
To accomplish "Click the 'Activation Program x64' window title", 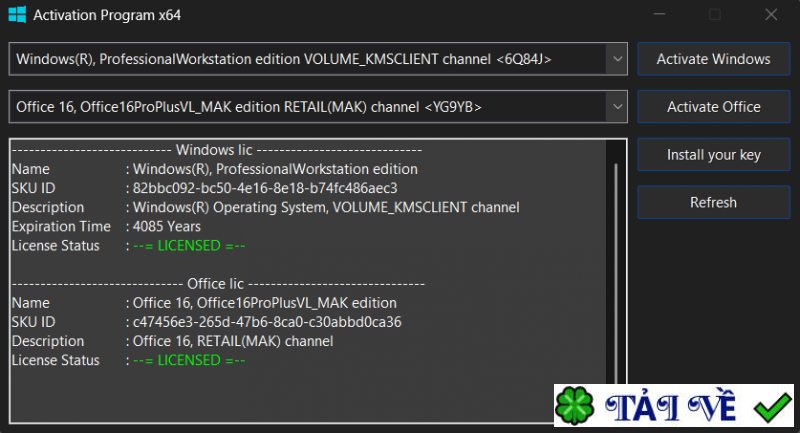I will tap(107, 15).
